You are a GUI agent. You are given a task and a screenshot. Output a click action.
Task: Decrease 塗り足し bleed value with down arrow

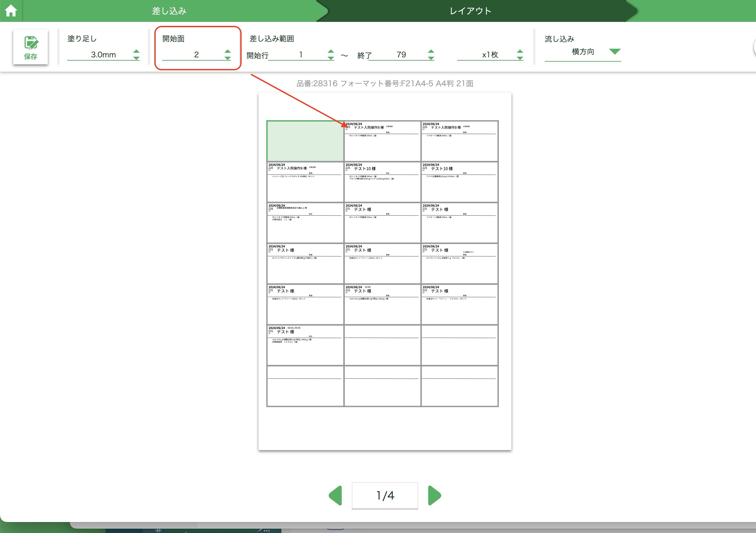[x=136, y=58]
